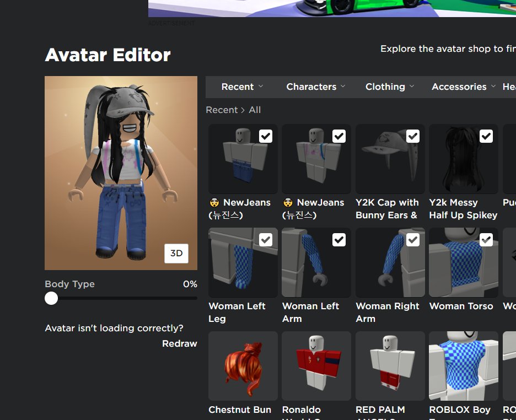Select the Y2k Messy Half Up hair thumbnail
The width and height of the screenshot is (516, 420).
[x=463, y=159]
